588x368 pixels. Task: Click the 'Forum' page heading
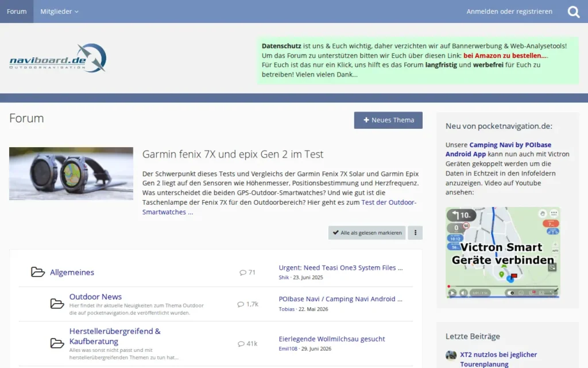tap(26, 118)
